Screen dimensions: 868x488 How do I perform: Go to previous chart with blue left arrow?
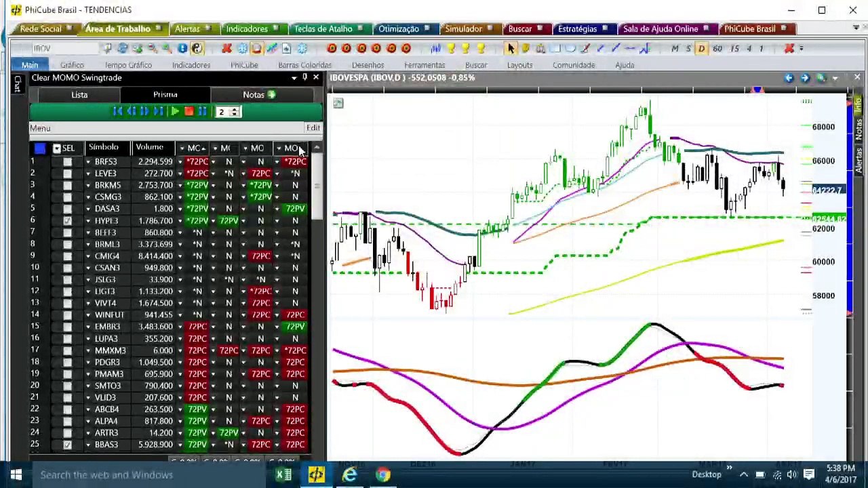pyautogui.click(x=789, y=78)
